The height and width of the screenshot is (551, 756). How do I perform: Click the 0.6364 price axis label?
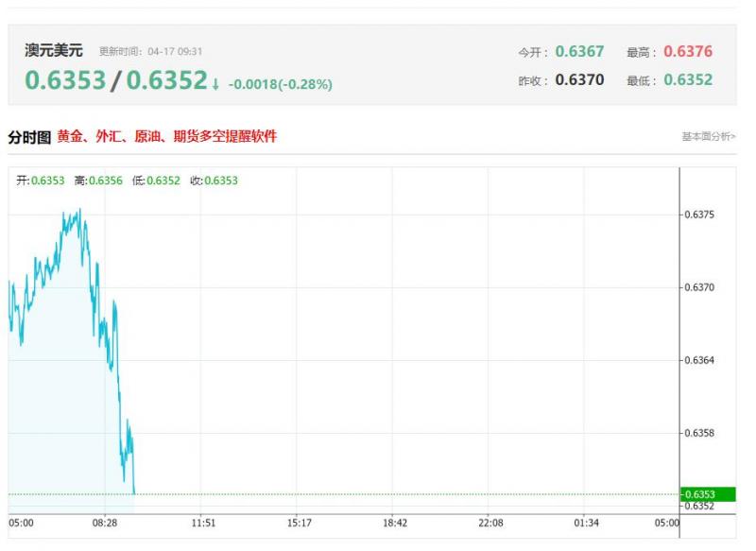point(699,360)
